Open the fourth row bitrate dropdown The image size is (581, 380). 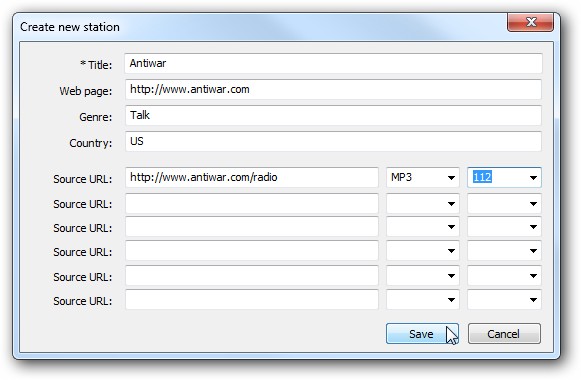tap(504, 251)
